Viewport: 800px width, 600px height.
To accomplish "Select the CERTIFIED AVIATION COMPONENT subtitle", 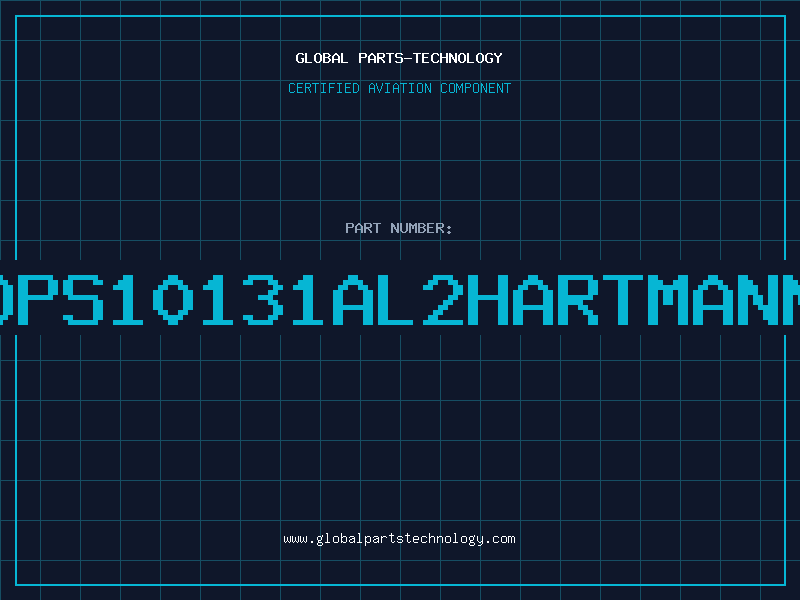I will (399, 88).
